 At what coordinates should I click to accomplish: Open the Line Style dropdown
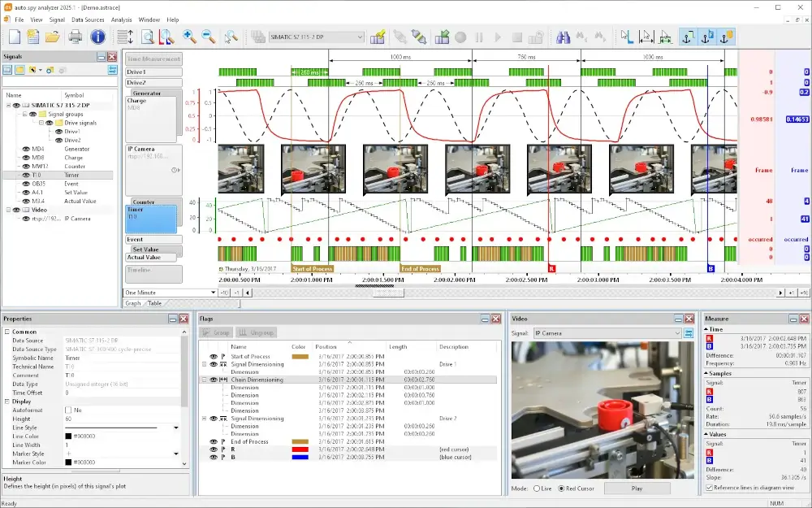point(176,428)
